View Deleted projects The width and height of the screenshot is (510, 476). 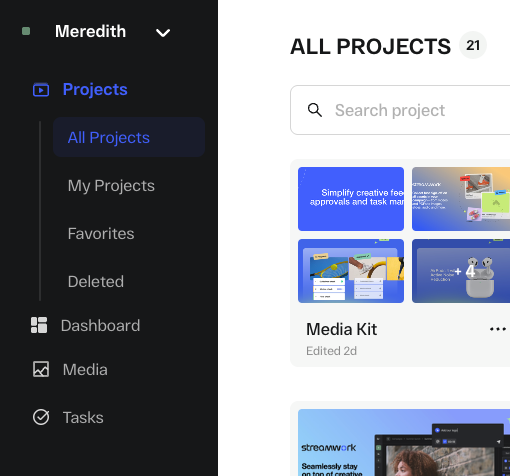point(96,281)
